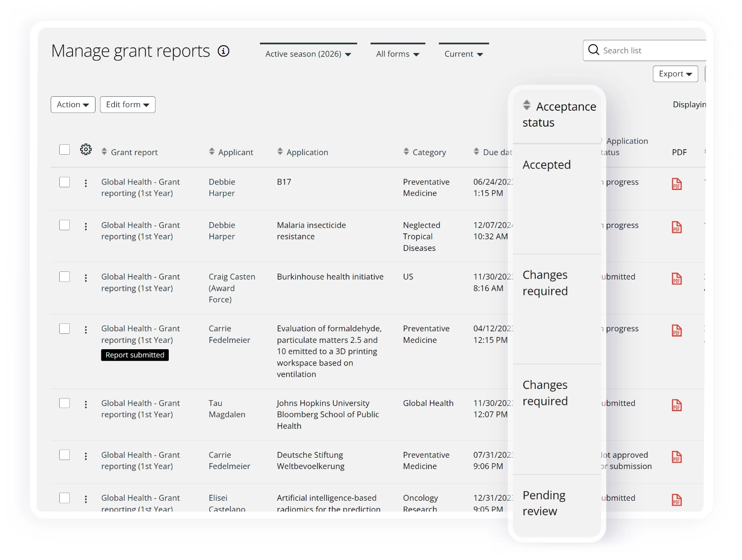Check the Malaria insecticide resistance row checkbox
The image size is (742, 560).
click(65, 225)
